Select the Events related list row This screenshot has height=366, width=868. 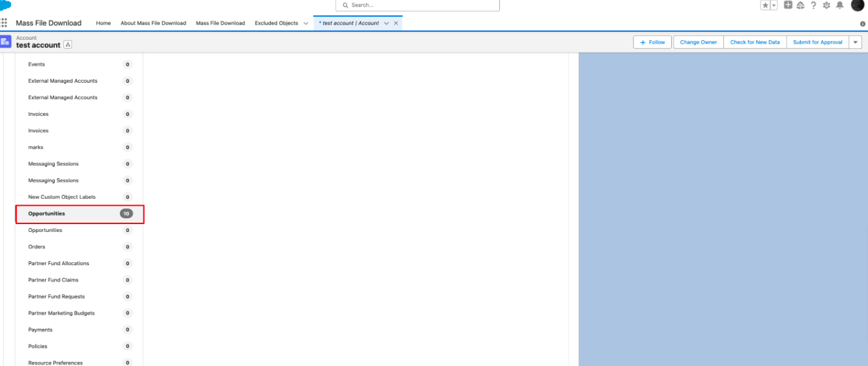pyautogui.click(x=80, y=64)
